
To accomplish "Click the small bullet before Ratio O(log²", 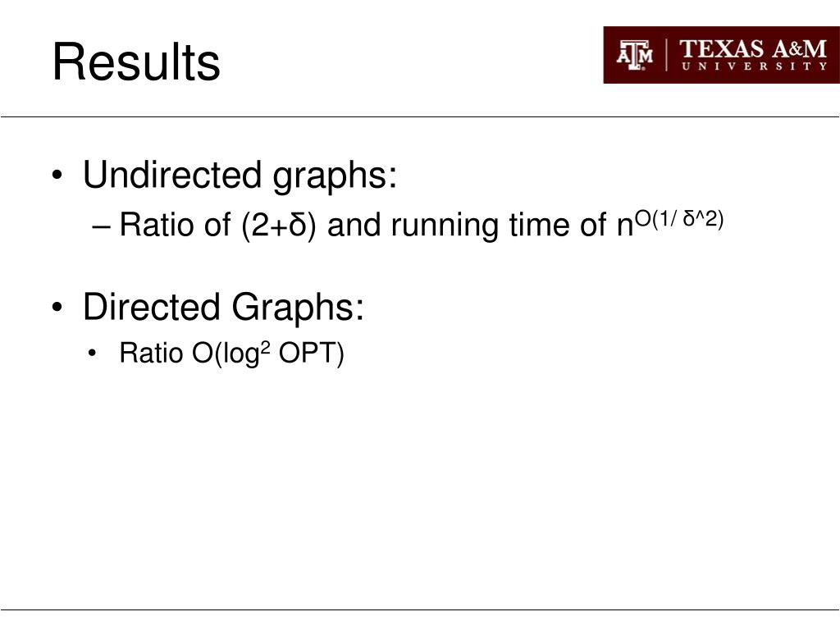I will 92,354.
